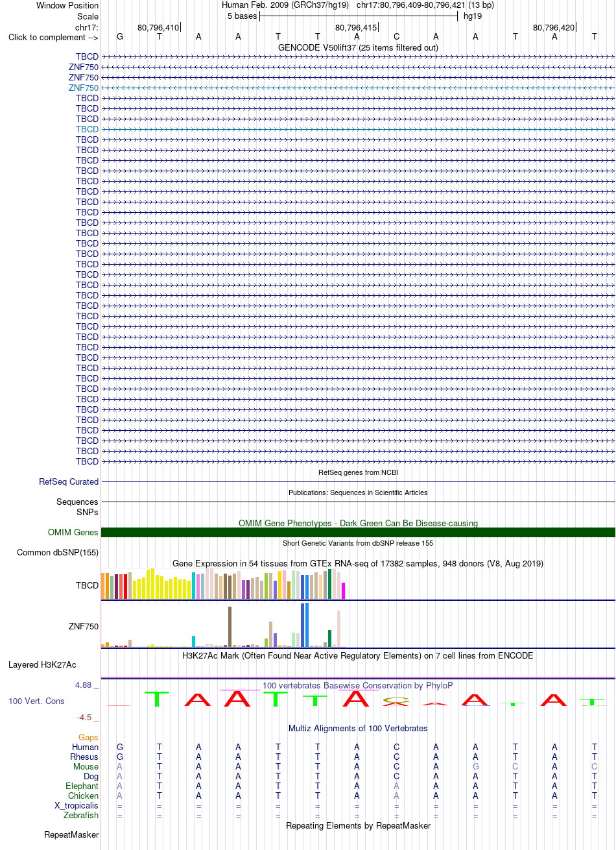
Task: Click the 'Sequences' track label
Action: coord(77,502)
